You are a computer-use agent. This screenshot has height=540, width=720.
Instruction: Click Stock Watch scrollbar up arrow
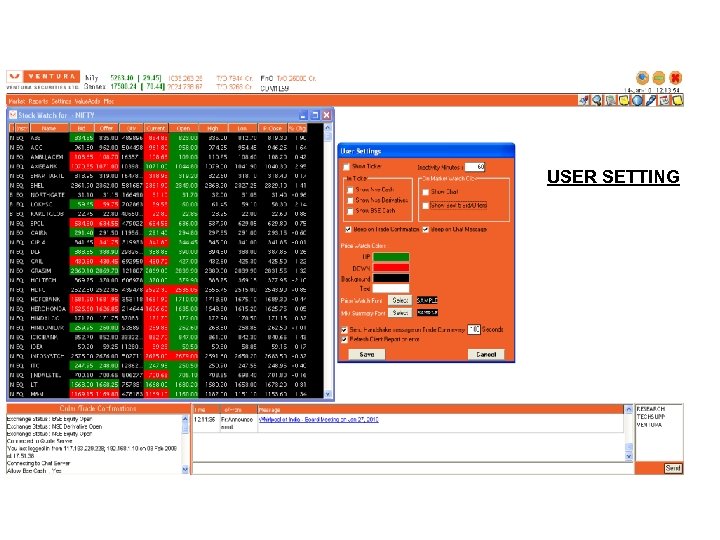pyautogui.click(x=328, y=127)
